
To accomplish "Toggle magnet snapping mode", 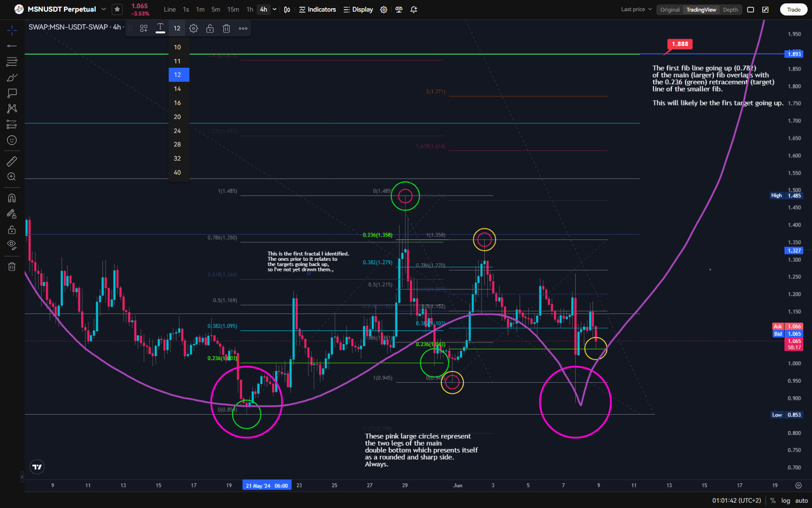I will (x=12, y=198).
